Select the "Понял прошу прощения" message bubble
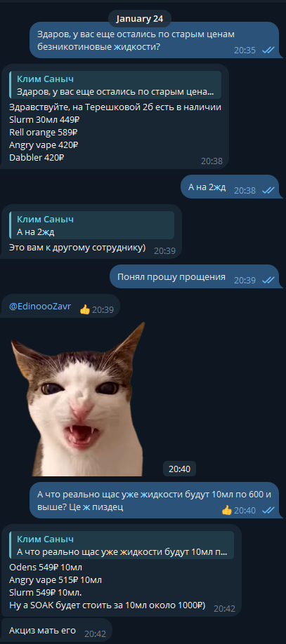This screenshot has width=286, height=644. coord(196,277)
